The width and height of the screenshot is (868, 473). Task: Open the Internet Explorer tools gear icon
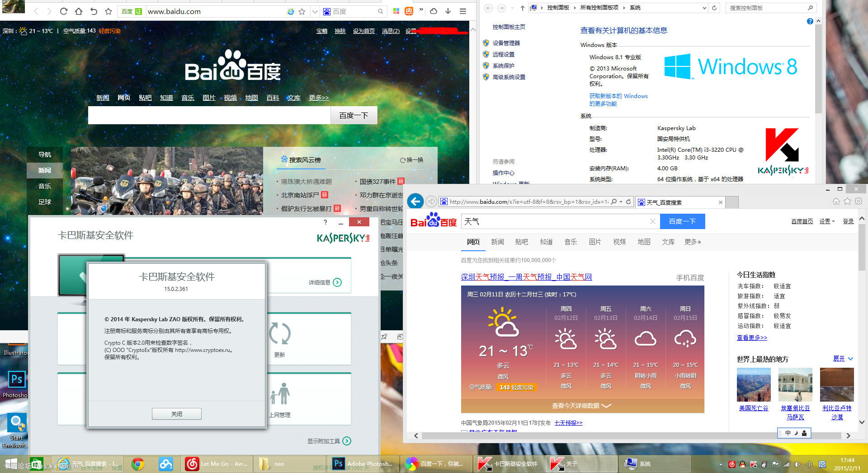[859, 201]
